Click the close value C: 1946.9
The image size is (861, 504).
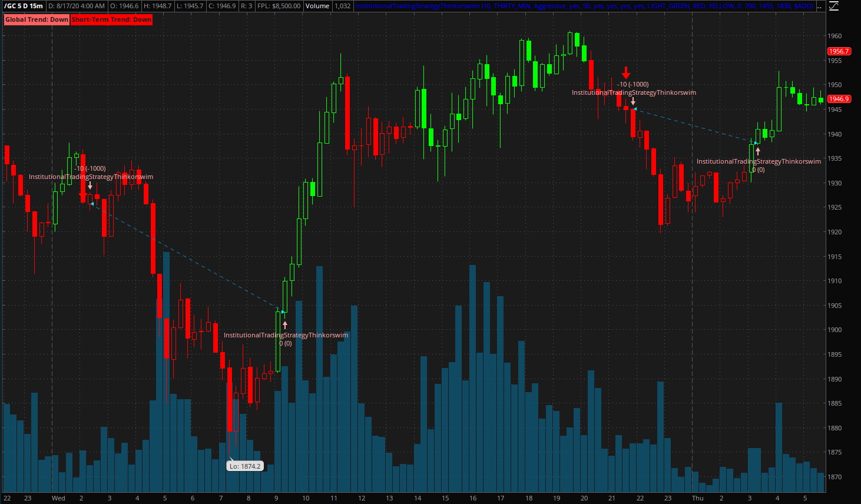[x=222, y=6]
